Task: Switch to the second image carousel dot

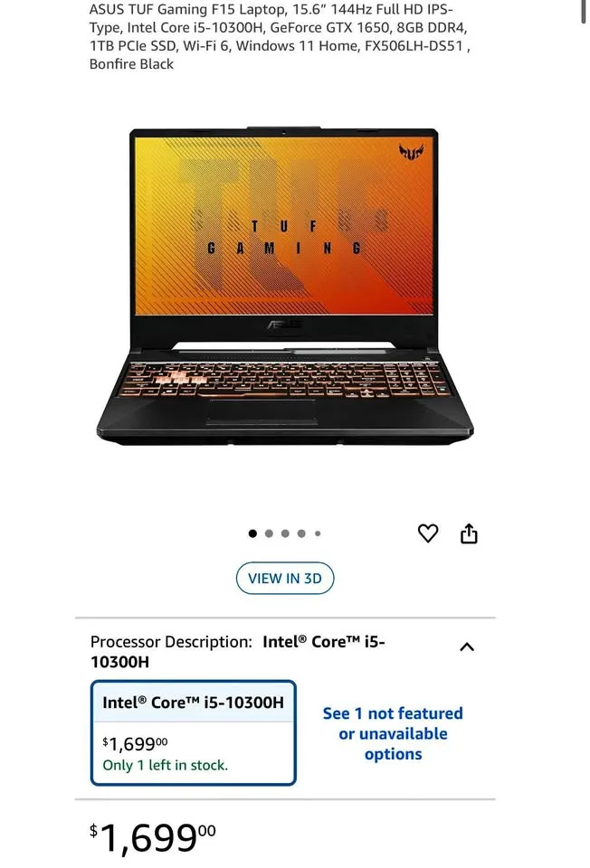Action: [x=270, y=533]
